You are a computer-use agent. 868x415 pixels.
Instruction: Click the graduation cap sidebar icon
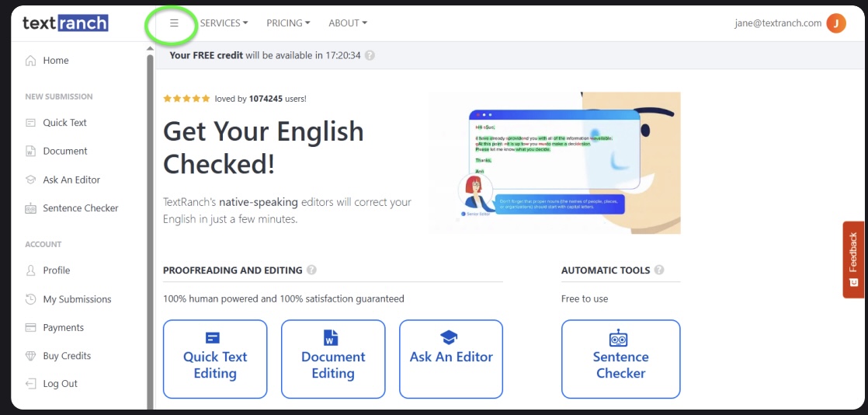(31, 180)
